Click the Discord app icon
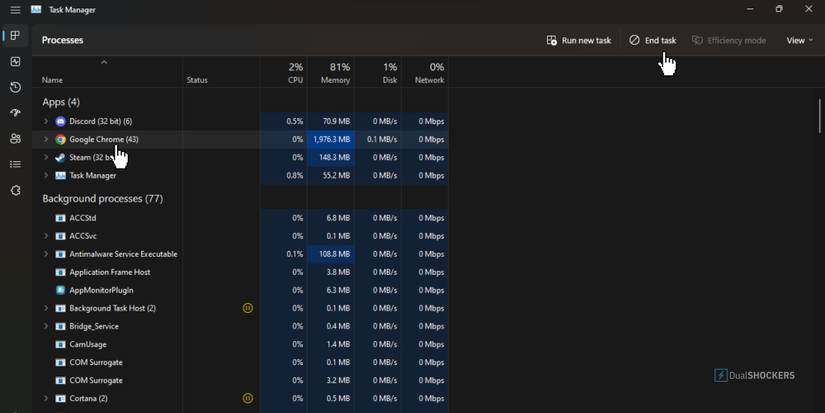This screenshot has width=825, height=413. [61, 122]
